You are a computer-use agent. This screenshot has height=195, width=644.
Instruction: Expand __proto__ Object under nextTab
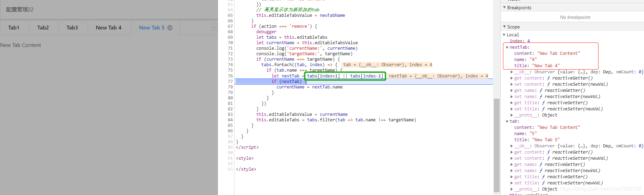[512, 115]
